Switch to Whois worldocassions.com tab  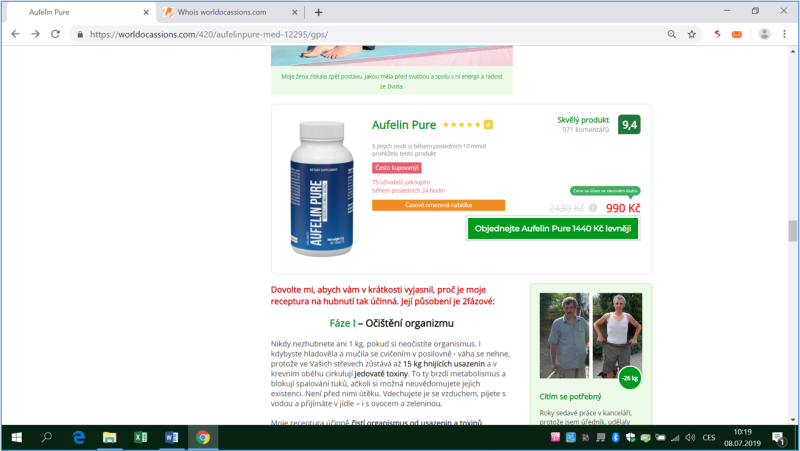[229, 12]
